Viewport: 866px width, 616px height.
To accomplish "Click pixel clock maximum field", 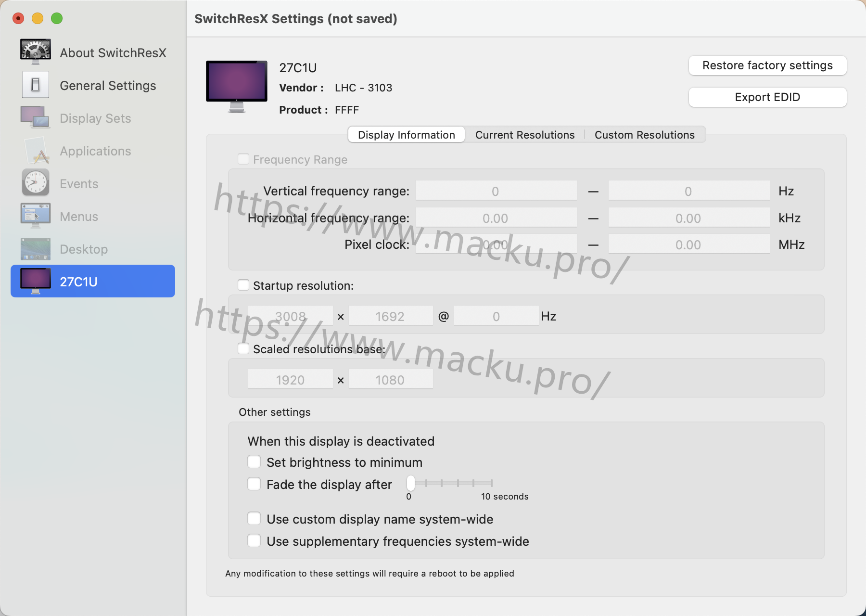I will tap(689, 244).
